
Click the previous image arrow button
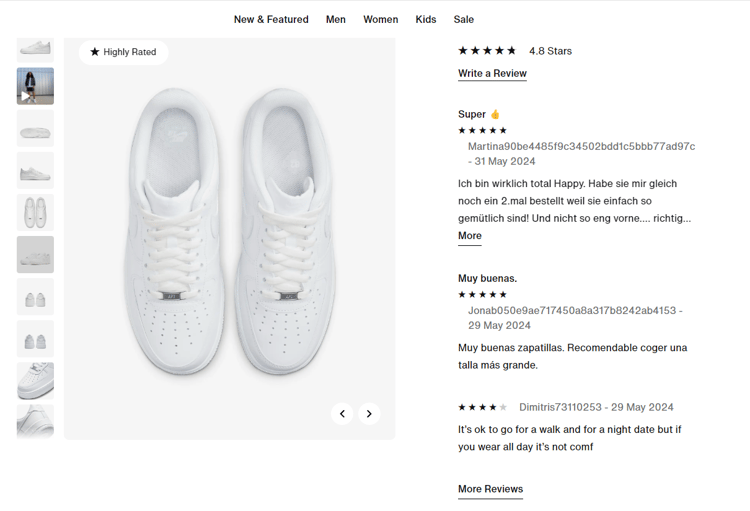(x=342, y=413)
